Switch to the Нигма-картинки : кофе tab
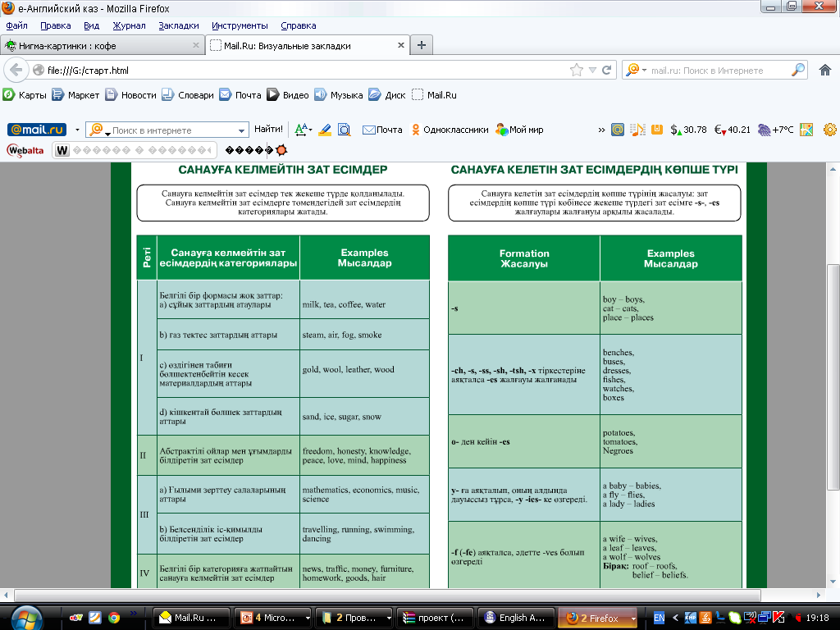This screenshot has height=630, width=840. point(97,46)
